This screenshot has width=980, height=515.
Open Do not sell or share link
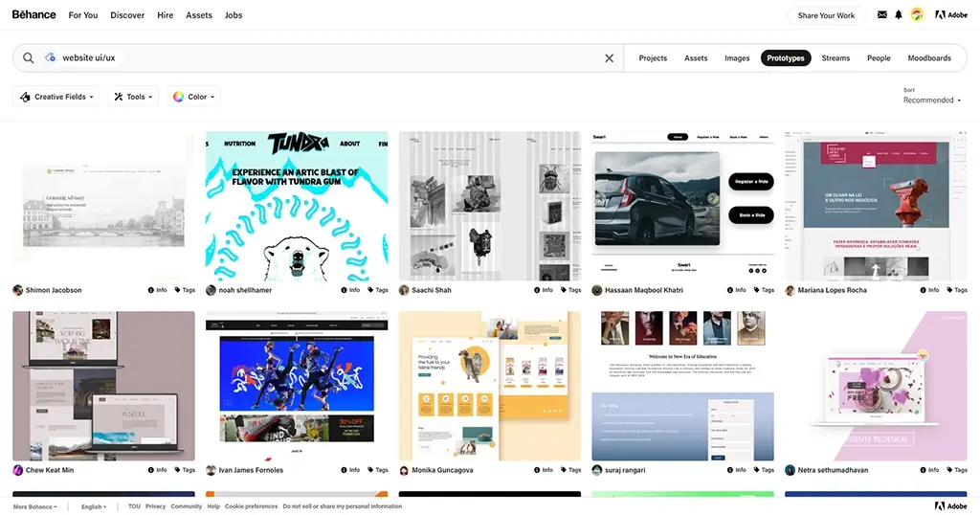pyautogui.click(x=343, y=507)
